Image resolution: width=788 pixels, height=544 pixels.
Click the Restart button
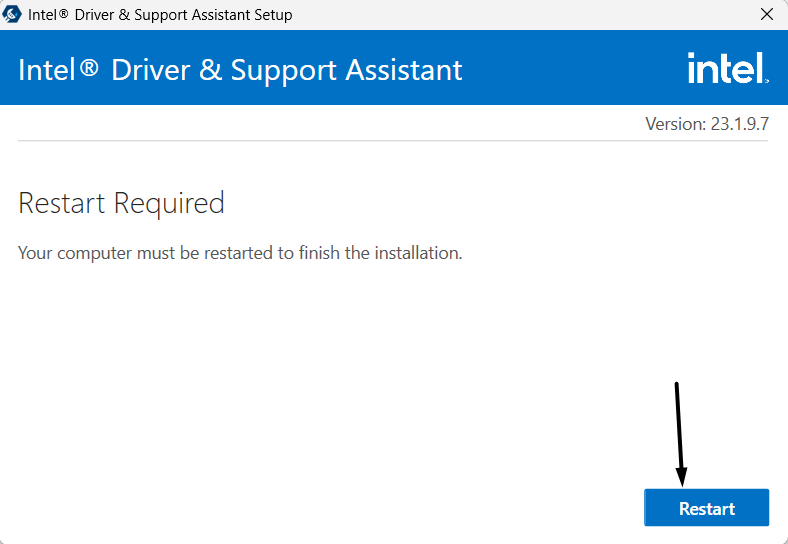pyautogui.click(x=706, y=508)
